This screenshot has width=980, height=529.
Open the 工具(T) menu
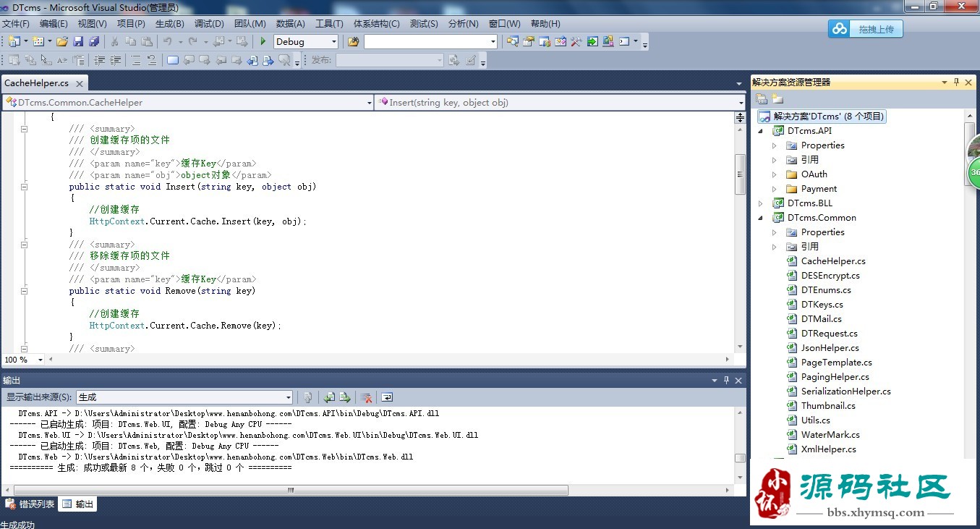pos(329,24)
